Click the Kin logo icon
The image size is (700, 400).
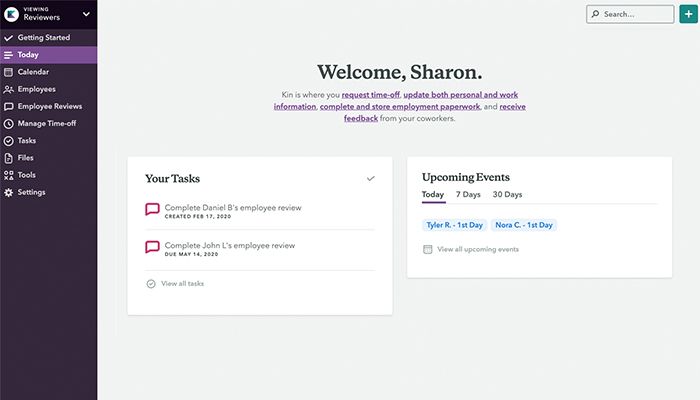coord(11,14)
